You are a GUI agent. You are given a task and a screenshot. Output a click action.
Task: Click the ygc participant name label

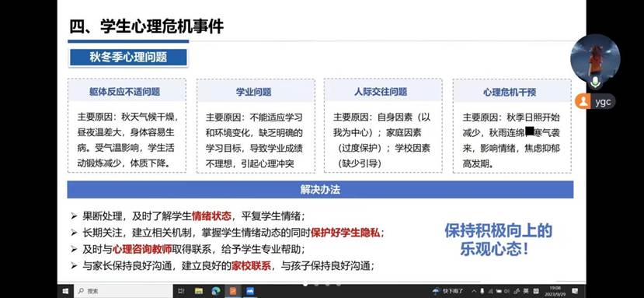[x=603, y=101]
